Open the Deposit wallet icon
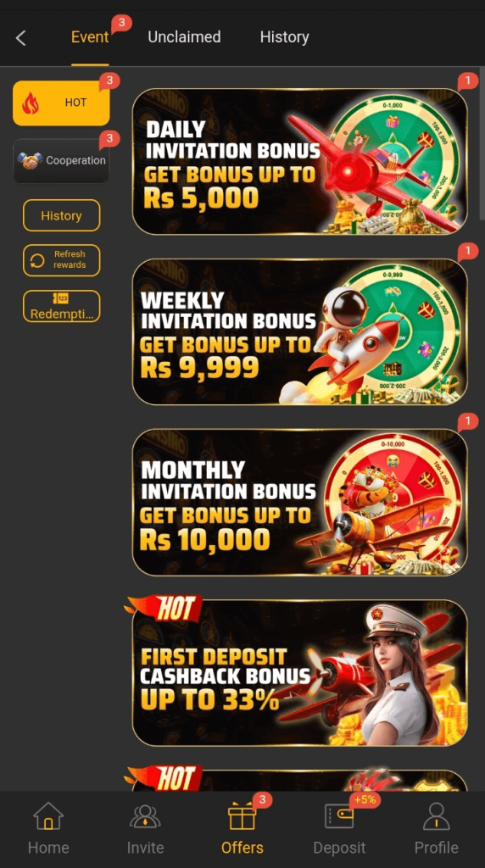 339,816
